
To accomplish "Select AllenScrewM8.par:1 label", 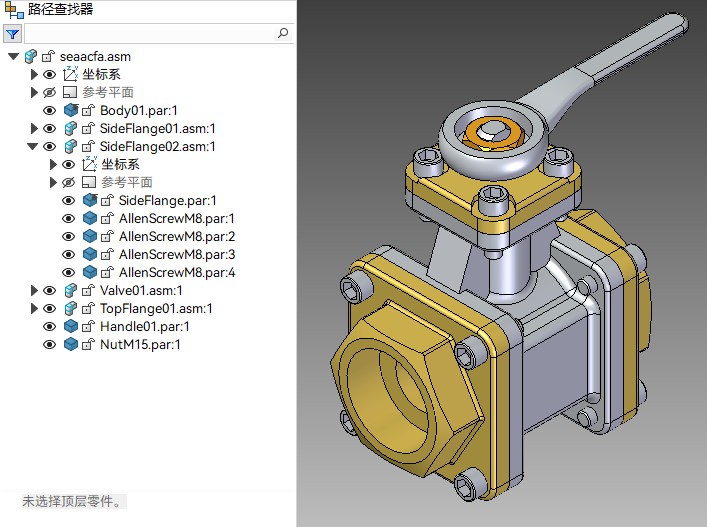I will click(177, 219).
